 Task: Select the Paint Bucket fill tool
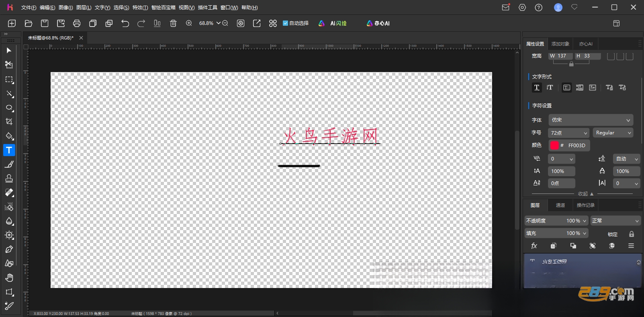click(9, 136)
